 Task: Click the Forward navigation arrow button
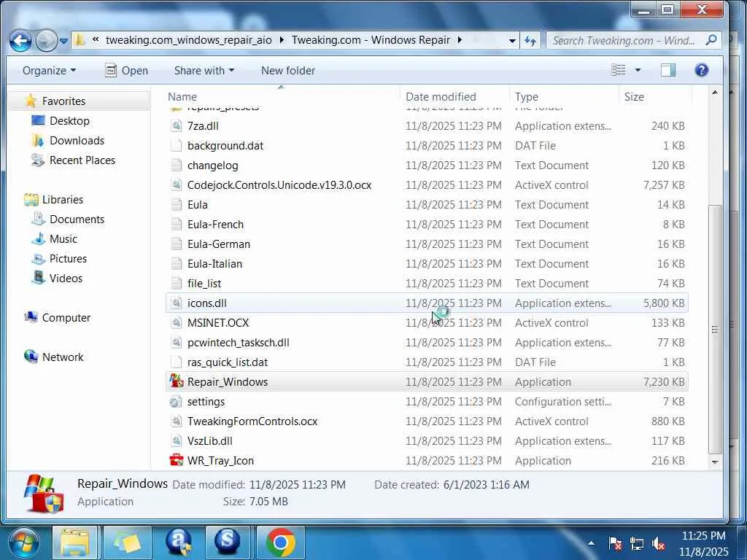(x=46, y=41)
